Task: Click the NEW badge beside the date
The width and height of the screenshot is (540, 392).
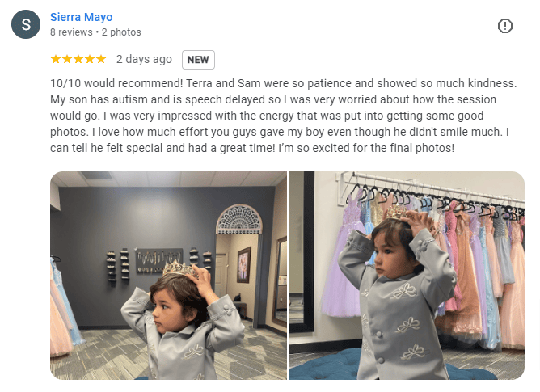Action: (x=198, y=60)
